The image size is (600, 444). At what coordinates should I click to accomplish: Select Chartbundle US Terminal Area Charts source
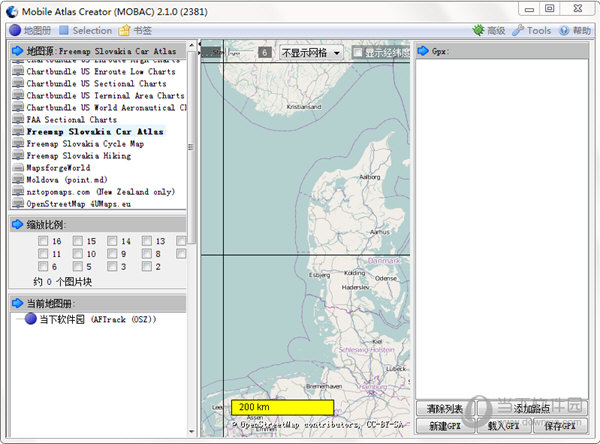105,95
